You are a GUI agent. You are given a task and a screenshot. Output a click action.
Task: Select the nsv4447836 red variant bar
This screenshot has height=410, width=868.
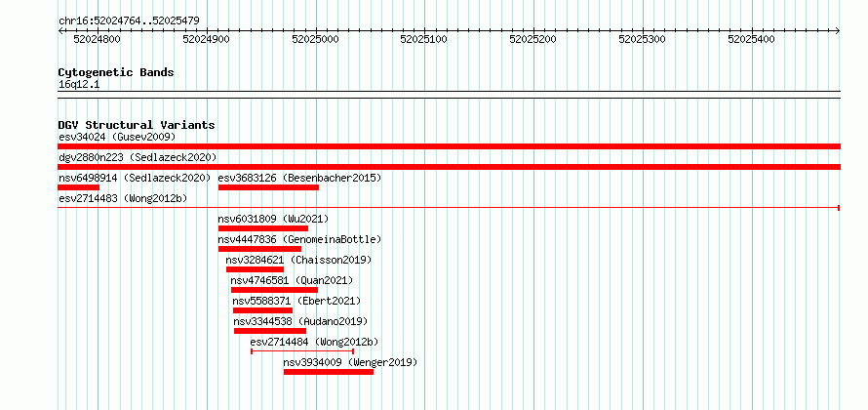click(x=260, y=249)
